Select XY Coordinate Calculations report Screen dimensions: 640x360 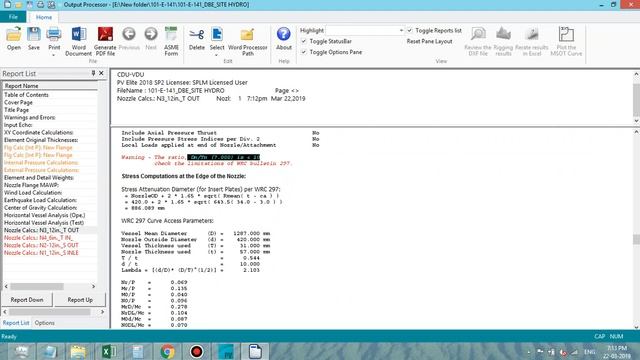(39, 133)
